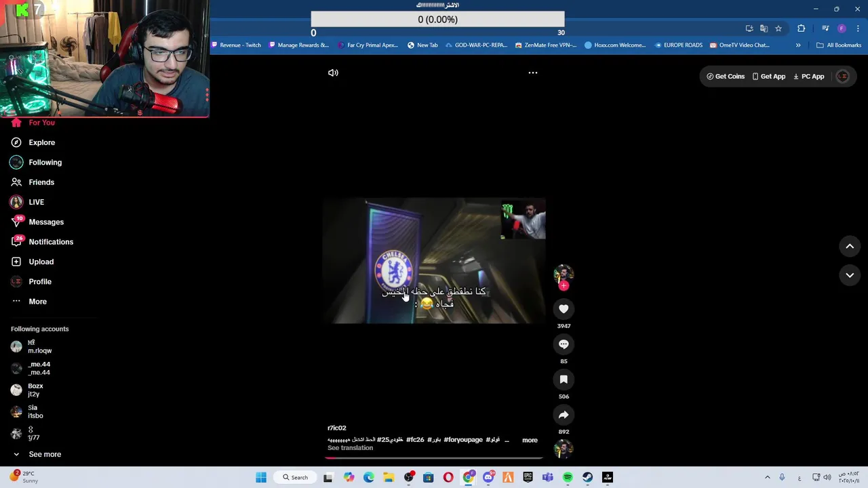Open Chrome media control icon

[x=825, y=28]
